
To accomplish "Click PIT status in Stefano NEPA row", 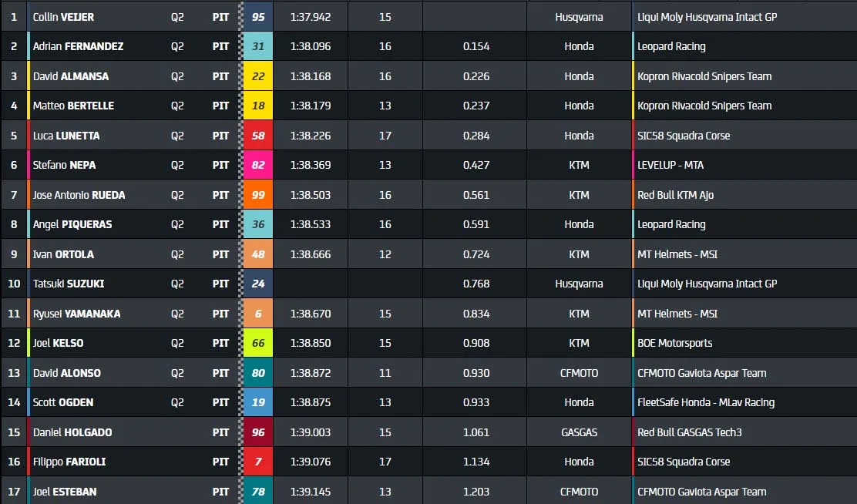I will click(221, 165).
